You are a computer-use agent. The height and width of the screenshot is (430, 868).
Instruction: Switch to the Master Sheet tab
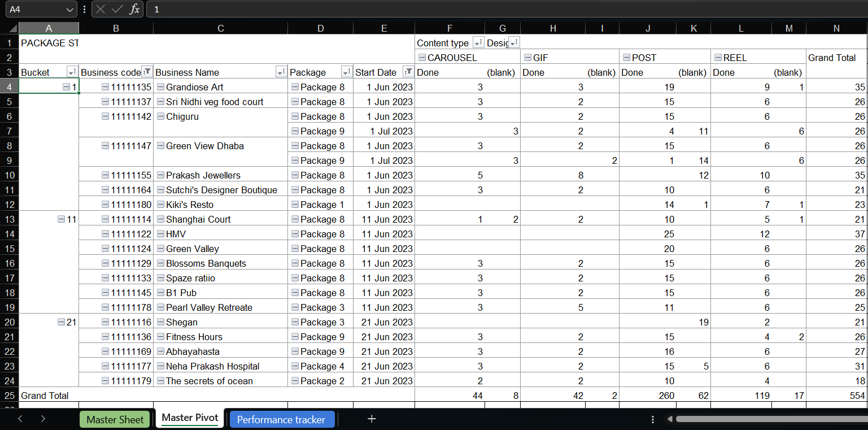click(115, 419)
